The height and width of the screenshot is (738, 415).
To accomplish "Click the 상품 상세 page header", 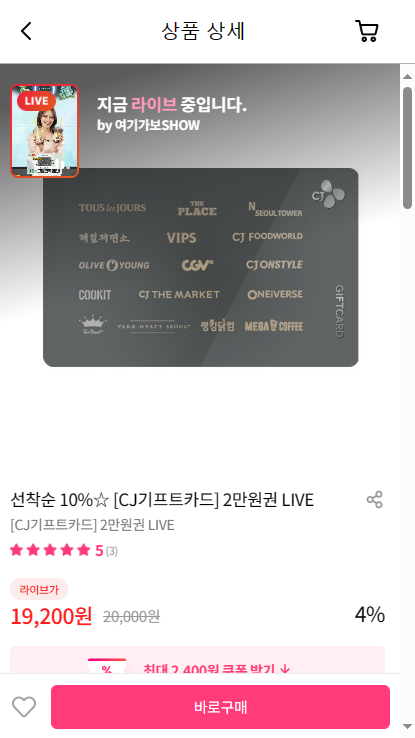I will (203, 32).
